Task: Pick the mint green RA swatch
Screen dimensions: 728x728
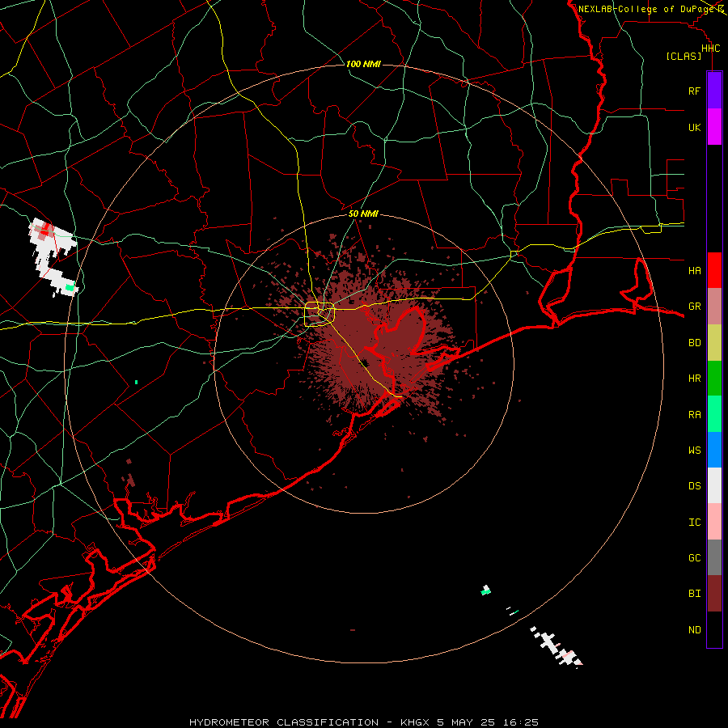Action: pos(714,414)
